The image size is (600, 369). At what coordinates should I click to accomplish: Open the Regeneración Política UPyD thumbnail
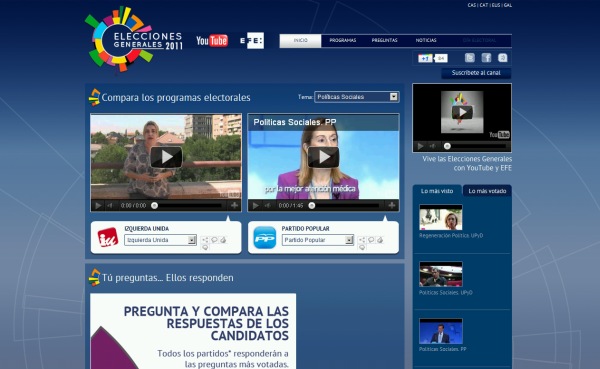(441, 217)
